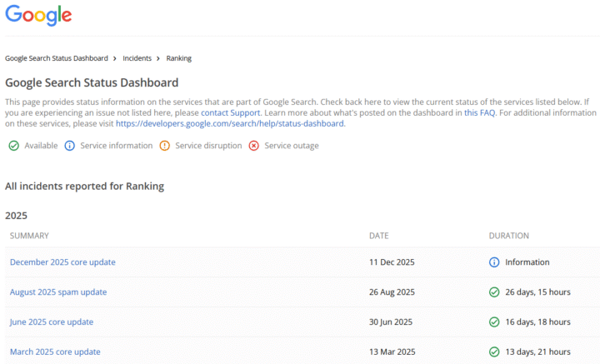This screenshot has height=364, width=600.
Task: Click the date 30 Jun 2025
Action: (391, 322)
